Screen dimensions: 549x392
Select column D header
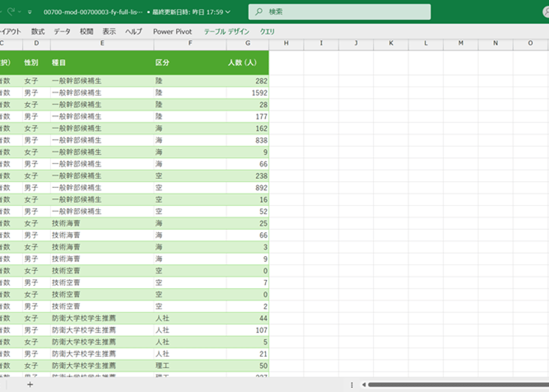(36, 43)
